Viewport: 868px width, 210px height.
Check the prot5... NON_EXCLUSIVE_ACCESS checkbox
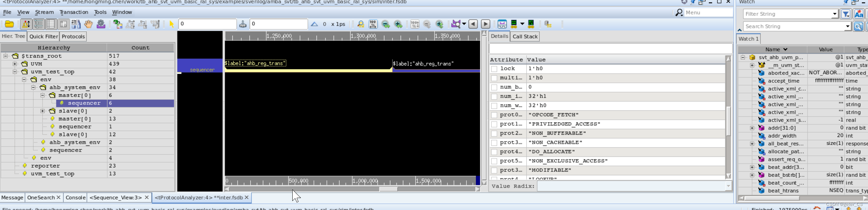tap(494, 161)
